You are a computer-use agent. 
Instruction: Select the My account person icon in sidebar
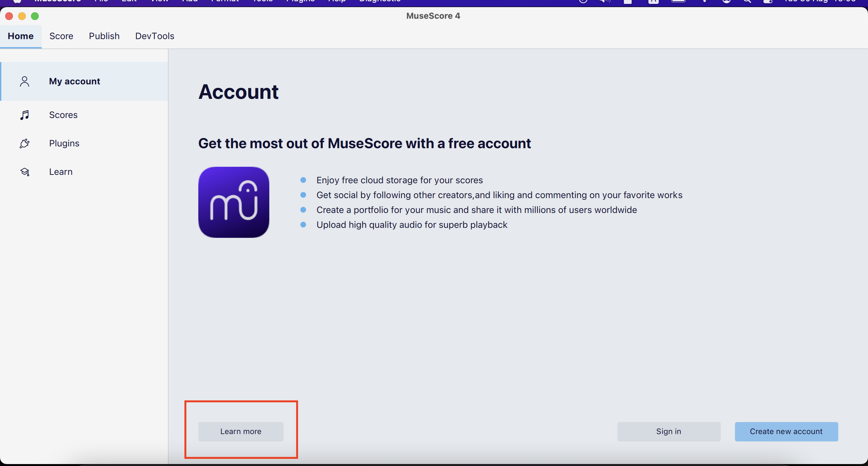tap(24, 81)
